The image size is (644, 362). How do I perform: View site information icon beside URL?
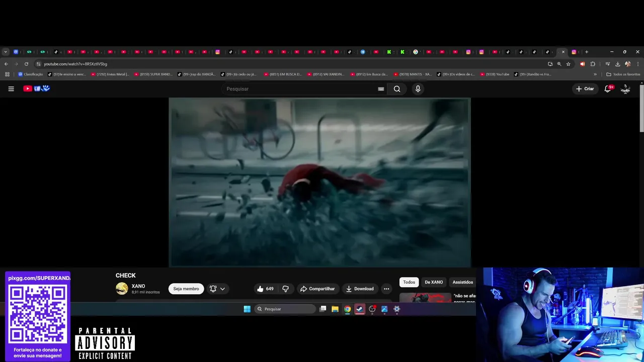38,64
